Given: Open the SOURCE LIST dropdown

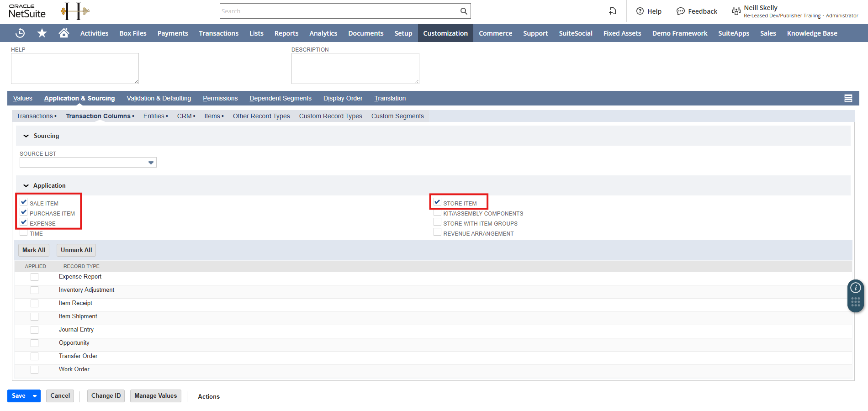Looking at the screenshot, I should tap(151, 163).
